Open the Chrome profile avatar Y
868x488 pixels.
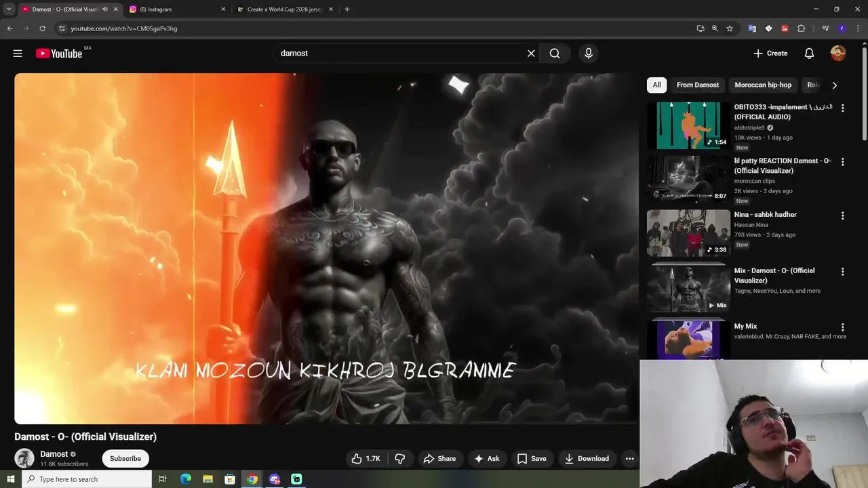click(842, 28)
